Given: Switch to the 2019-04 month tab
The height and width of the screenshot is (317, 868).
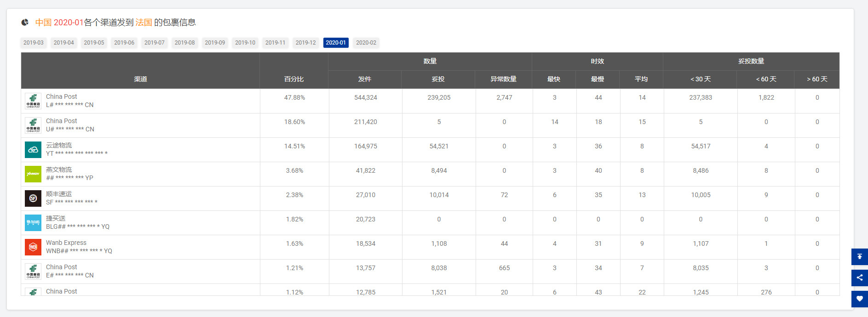Looking at the screenshot, I should click(64, 43).
